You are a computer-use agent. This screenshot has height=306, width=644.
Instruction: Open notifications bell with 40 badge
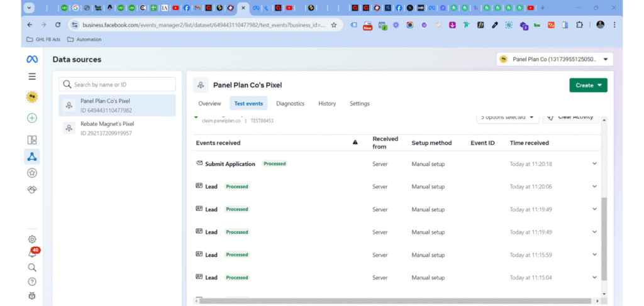click(33, 253)
